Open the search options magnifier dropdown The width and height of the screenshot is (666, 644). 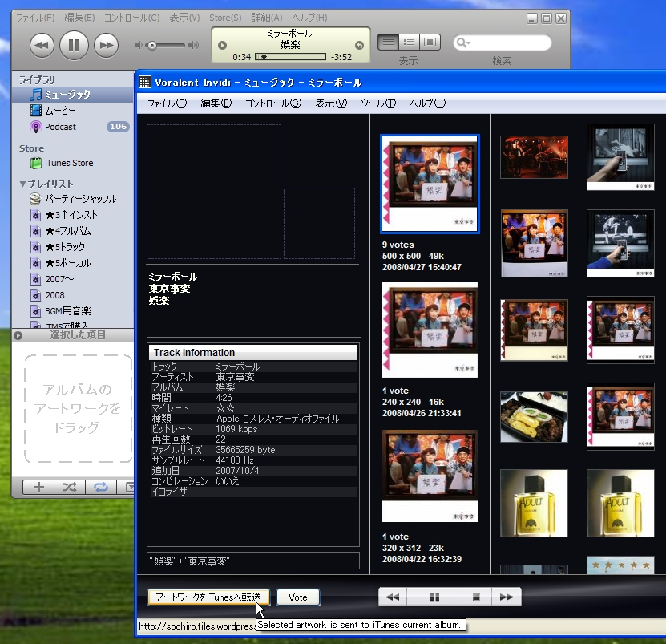(463, 43)
